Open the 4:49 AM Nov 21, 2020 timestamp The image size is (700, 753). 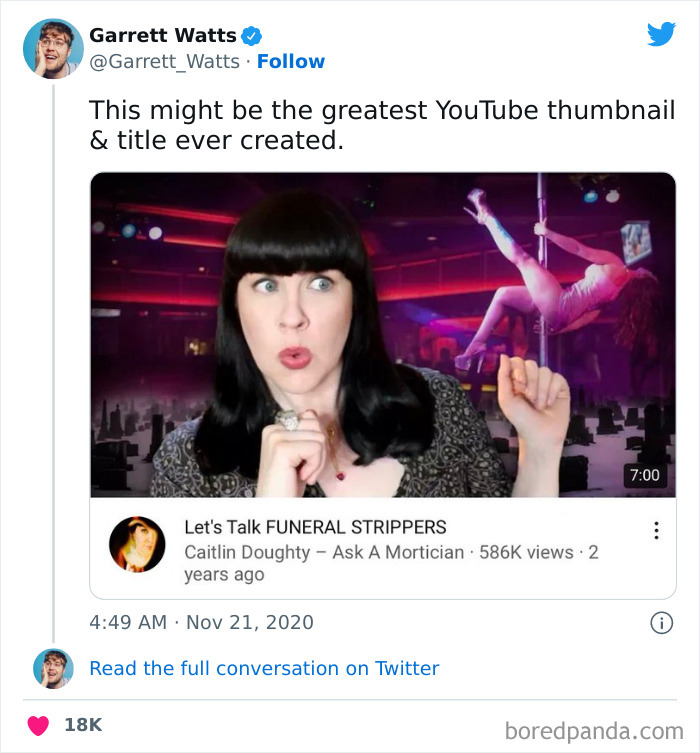201,622
